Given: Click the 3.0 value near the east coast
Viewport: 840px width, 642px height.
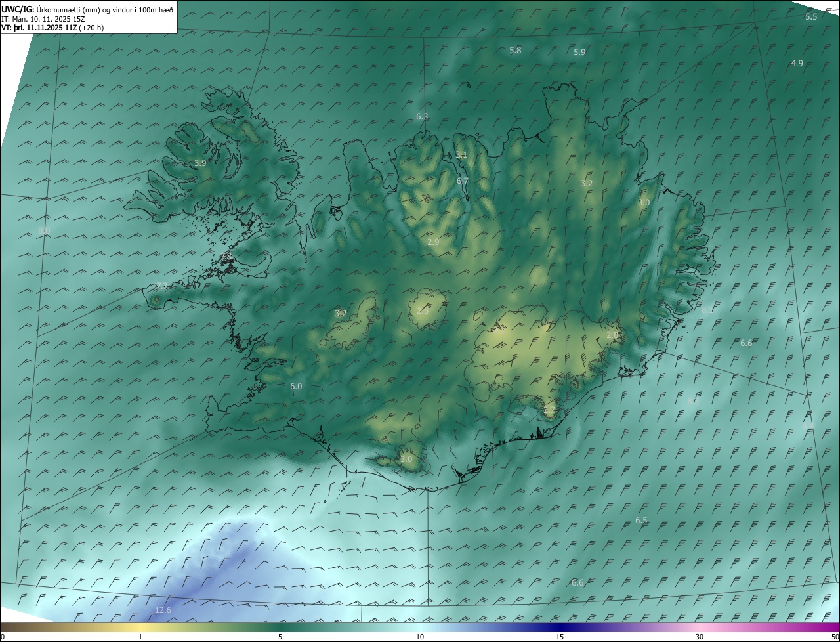Looking at the screenshot, I should 644,202.
